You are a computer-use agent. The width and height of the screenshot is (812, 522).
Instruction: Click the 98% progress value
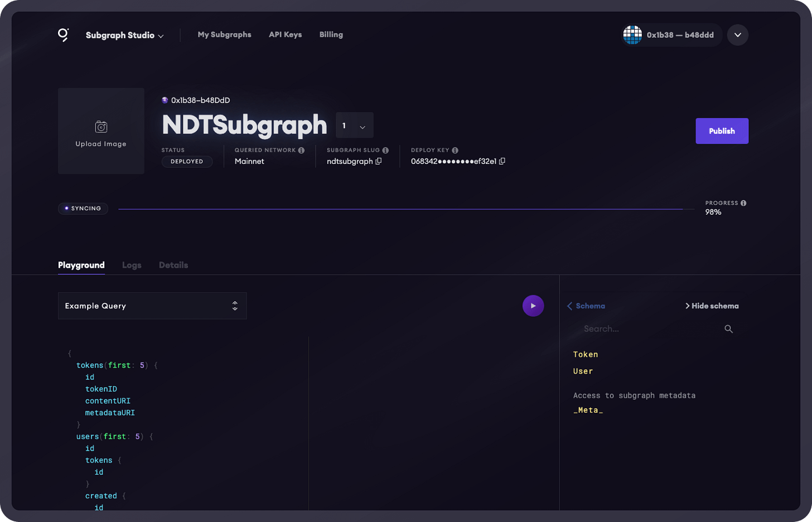tap(713, 212)
